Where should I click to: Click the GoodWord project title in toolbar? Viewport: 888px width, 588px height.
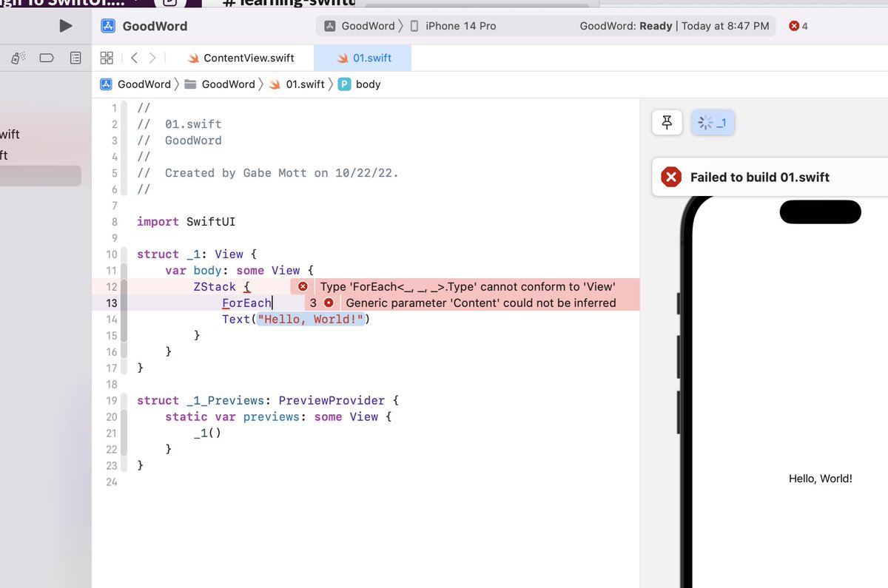155,26
